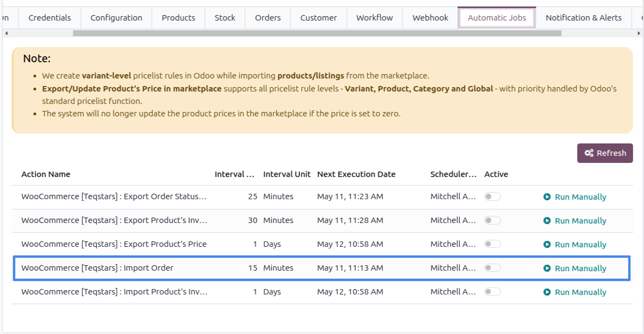Open the Credentials tab
The width and height of the screenshot is (644, 334).
(x=50, y=18)
